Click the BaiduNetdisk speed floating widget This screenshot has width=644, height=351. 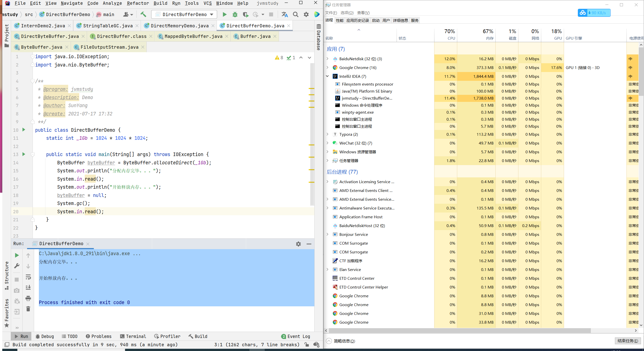pos(594,13)
